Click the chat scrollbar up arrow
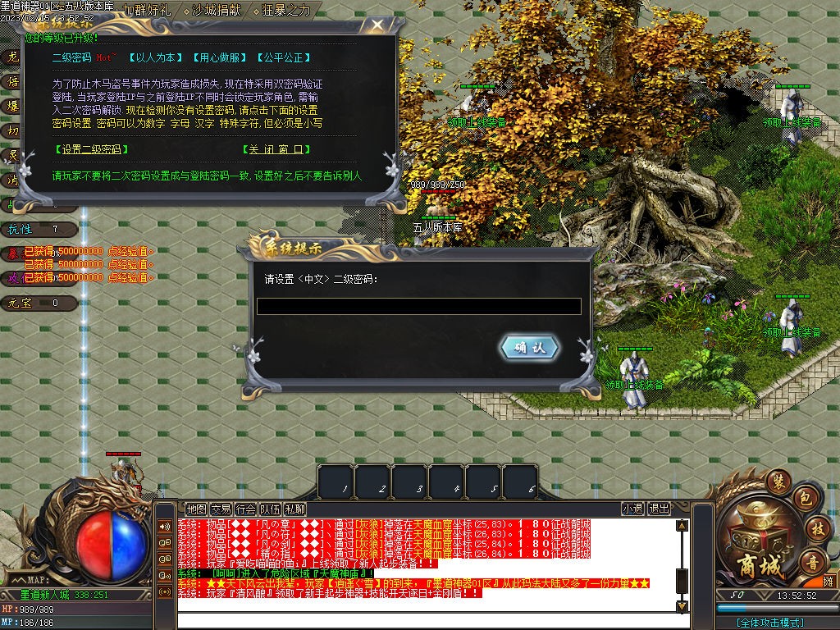 tap(682, 526)
